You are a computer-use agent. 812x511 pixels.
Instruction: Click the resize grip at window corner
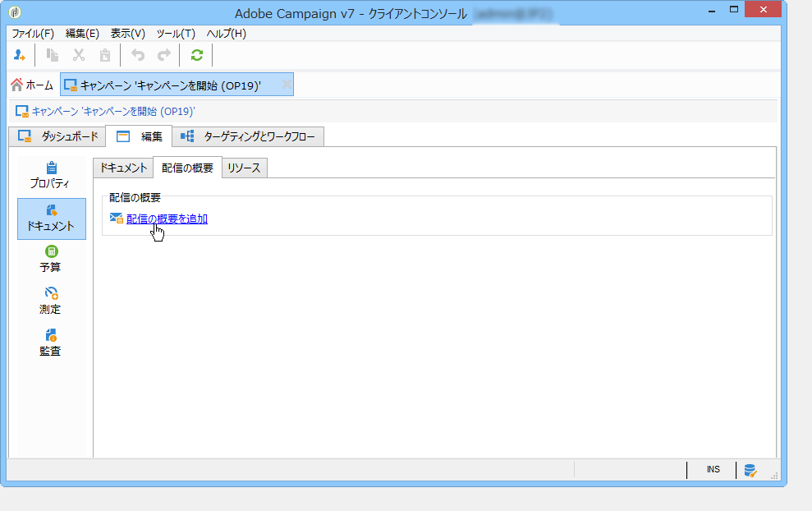click(x=774, y=476)
